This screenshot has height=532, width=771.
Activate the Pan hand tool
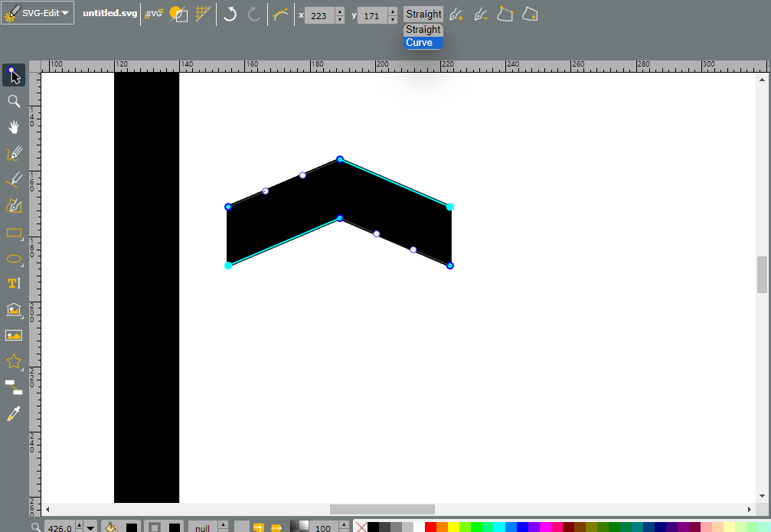(x=14, y=127)
